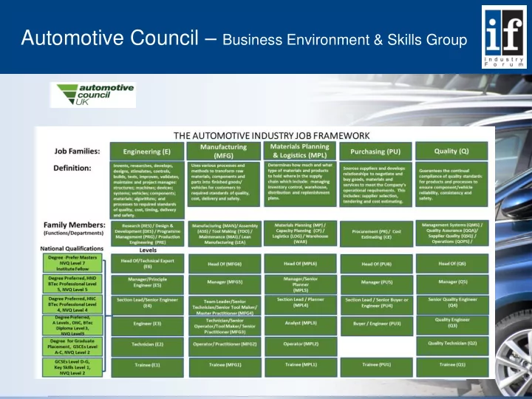Click the Manager (Q5) cell

[x=453, y=284]
